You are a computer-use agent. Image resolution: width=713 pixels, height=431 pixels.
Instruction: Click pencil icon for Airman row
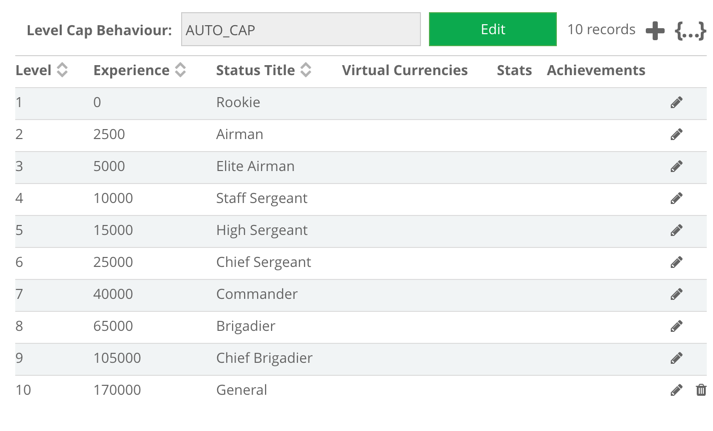pos(676,134)
